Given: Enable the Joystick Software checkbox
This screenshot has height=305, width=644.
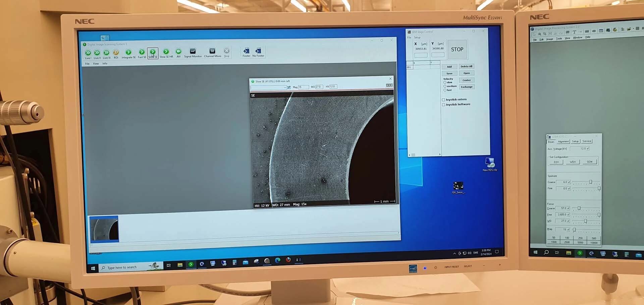Looking at the screenshot, I should tap(443, 105).
